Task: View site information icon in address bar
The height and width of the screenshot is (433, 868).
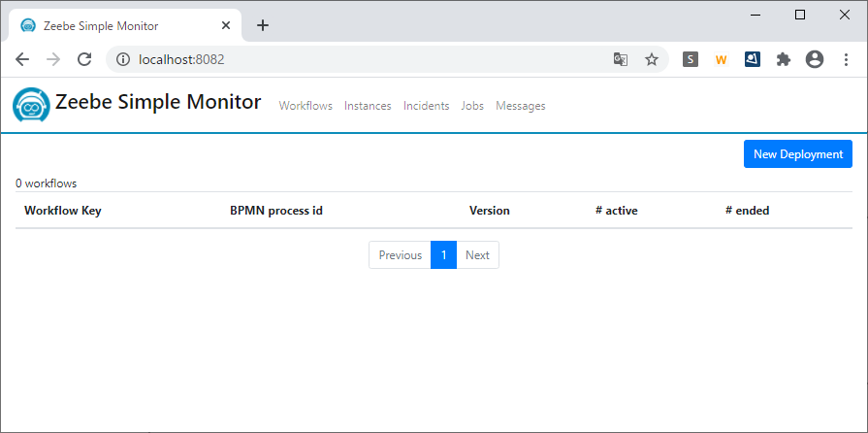Action: point(123,59)
